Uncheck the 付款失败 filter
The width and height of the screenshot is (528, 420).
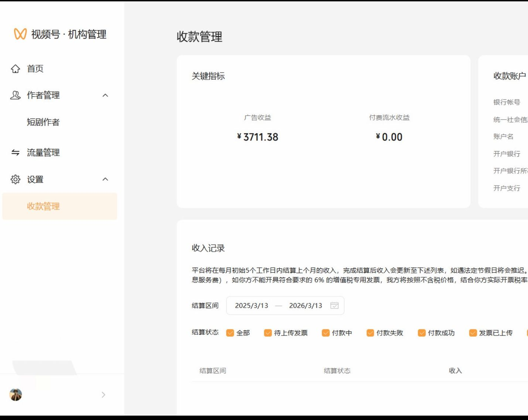pyautogui.click(x=370, y=333)
